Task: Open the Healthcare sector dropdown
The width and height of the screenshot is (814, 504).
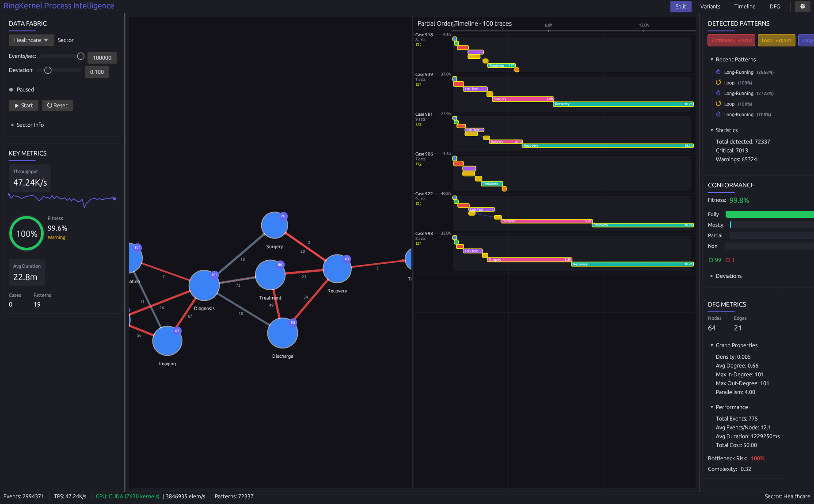Action: click(31, 40)
